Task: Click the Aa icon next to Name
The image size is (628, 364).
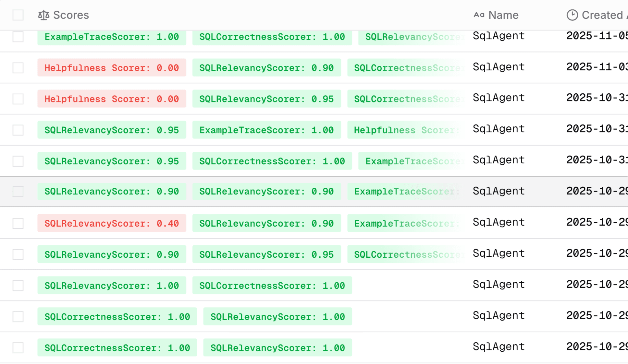Action: point(479,15)
